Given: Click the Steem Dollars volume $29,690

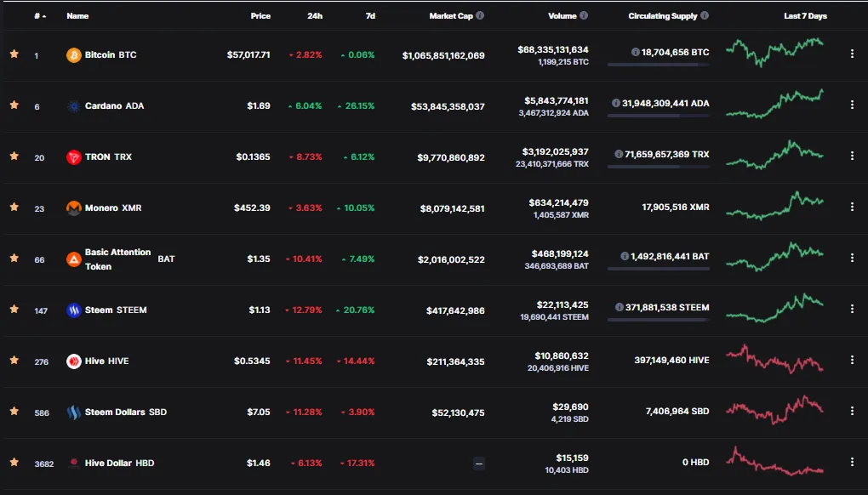Looking at the screenshot, I should tap(570, 407).
